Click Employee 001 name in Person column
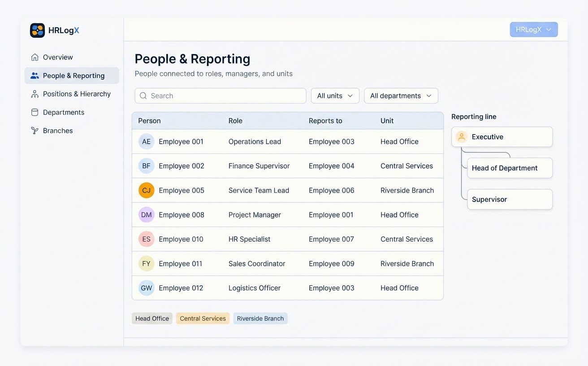Screen dimensions: 588x366 pyautogui.click(x=181, y=142)
